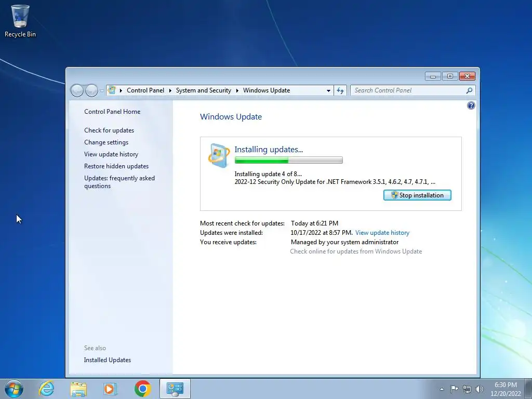
Task: Open Action Center flag icon
Action: [x=454, y=389]
